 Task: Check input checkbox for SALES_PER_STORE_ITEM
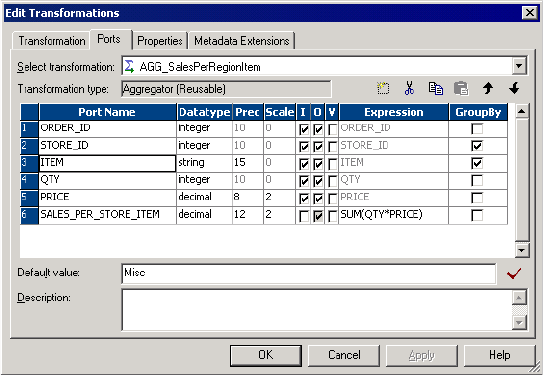point(303,216)
